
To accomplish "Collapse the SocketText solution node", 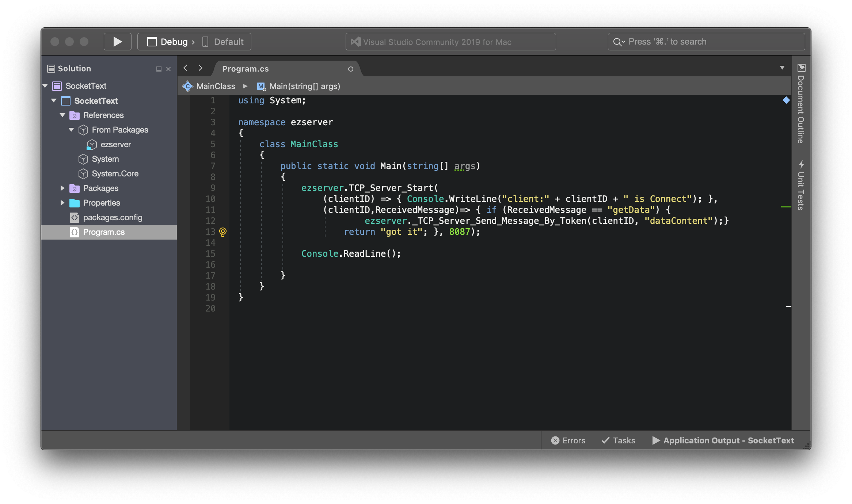I will pos(45,86).
